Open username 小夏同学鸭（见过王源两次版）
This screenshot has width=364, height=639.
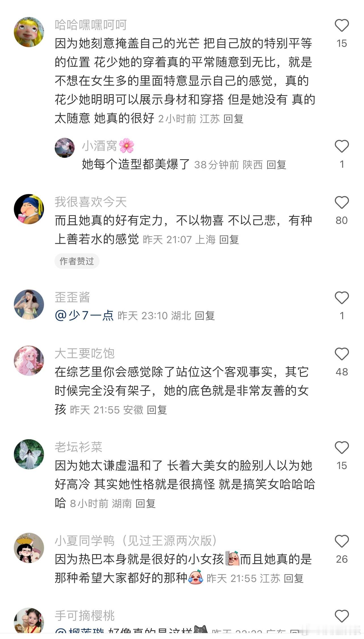point(136,541)
